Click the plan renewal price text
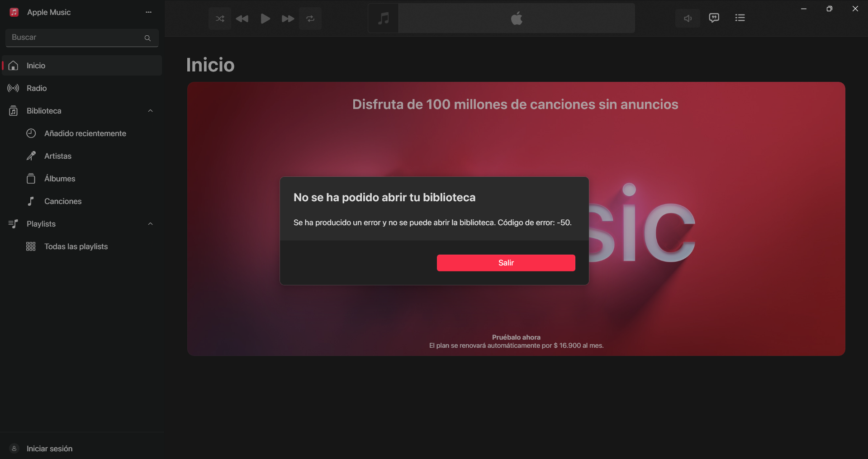868x459 pixels. pyautogui.click(x=516, y=345)
